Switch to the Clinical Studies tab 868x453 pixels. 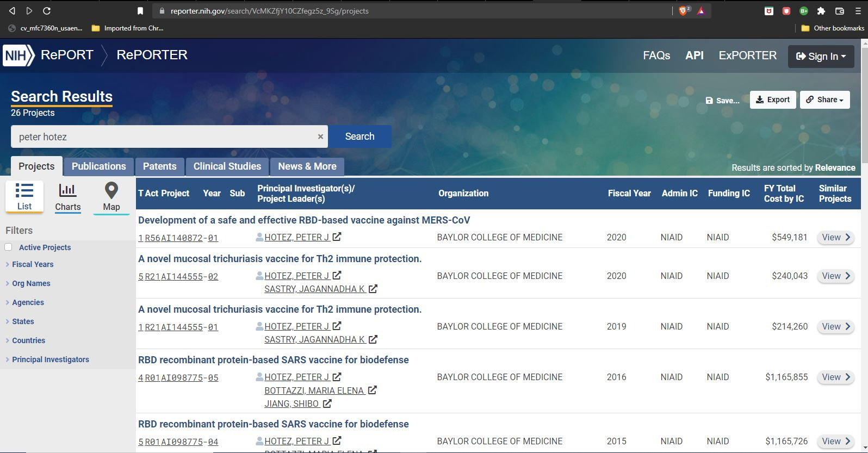(x=227, y=166)
